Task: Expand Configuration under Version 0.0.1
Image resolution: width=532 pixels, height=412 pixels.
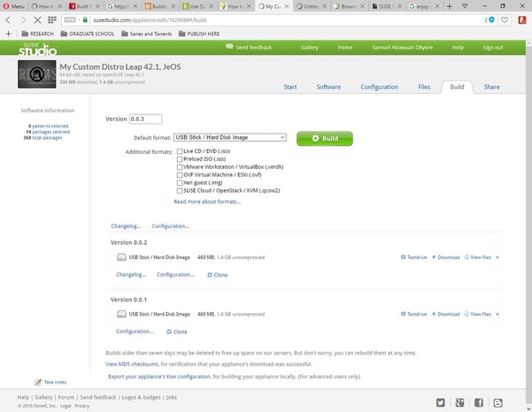Action: (135, 332)
